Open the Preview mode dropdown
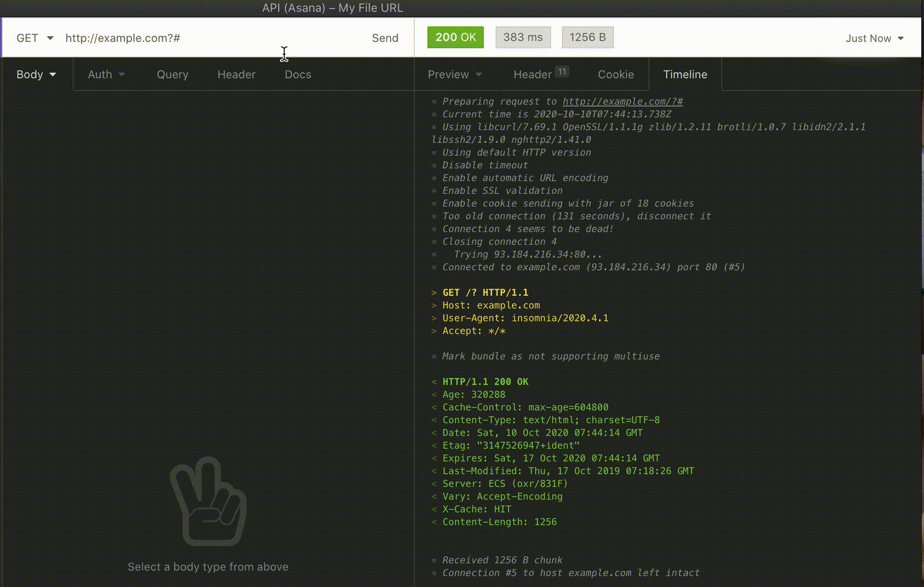924x587 pixels. click(x=454, y=74)
